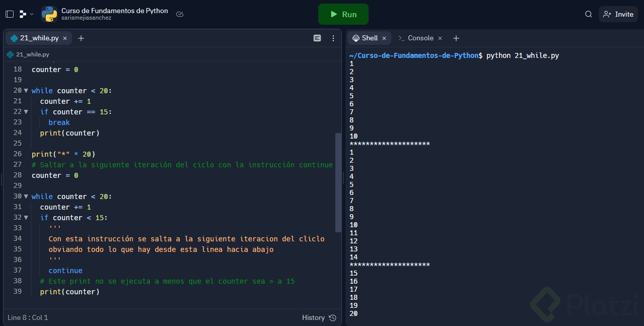Click the continue statement on line 37
644x326 pixels.
pyautogui.click(x=65, y=271)
